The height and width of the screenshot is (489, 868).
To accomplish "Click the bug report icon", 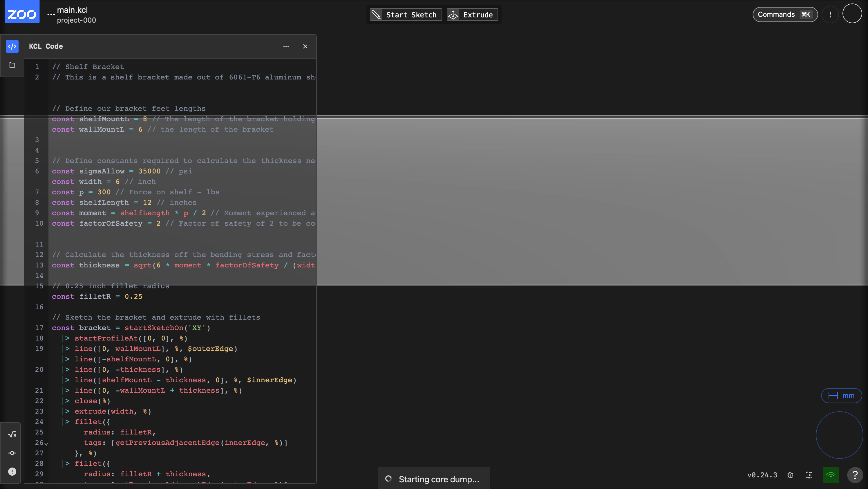I will tap(790, 475).
